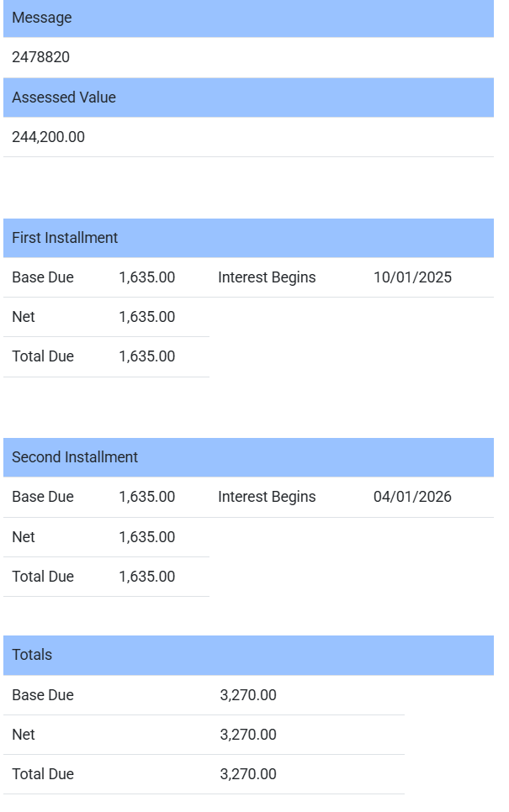Click Net label under Second Installment

point(24,537)
